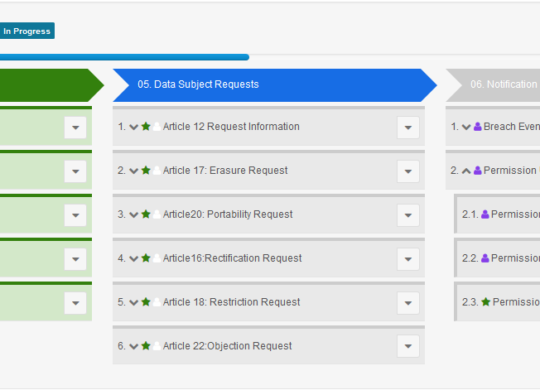Open dropdown menu for Article 18: Restriction Request
540x390 pixels.
(x=408, y=303)
